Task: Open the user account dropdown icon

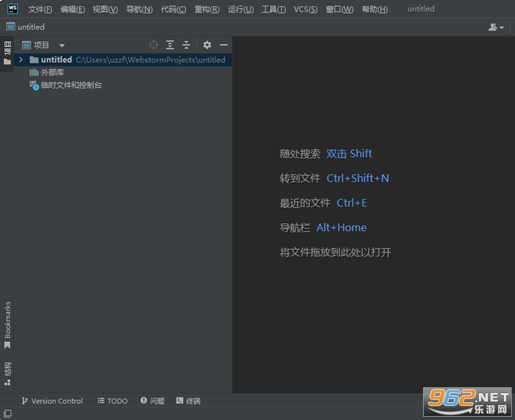Action: [496, 28]
